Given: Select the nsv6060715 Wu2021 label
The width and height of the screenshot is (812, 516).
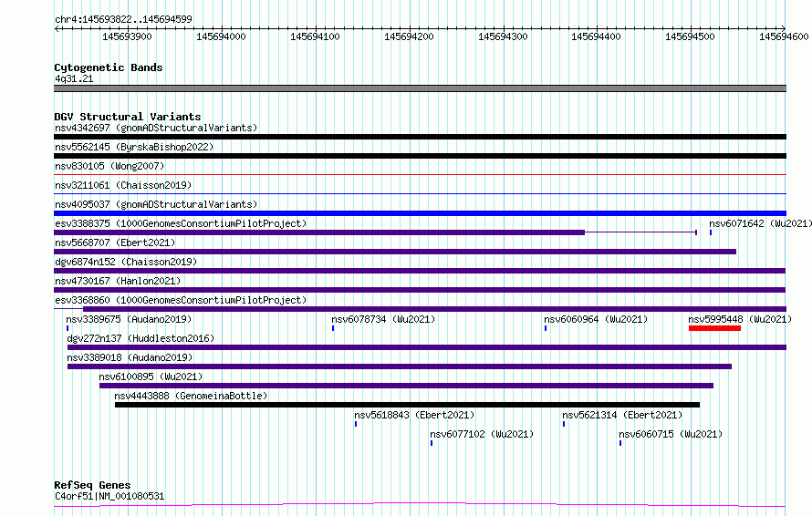Looking at the screenshot, I should click(671, 434).
